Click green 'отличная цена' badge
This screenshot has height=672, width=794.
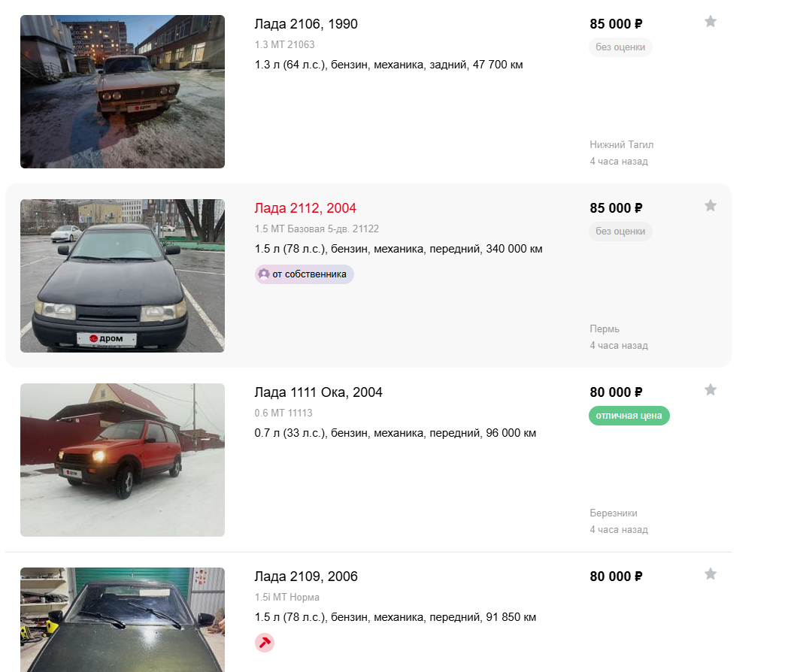pyautogui.click(x=629, y=416)
